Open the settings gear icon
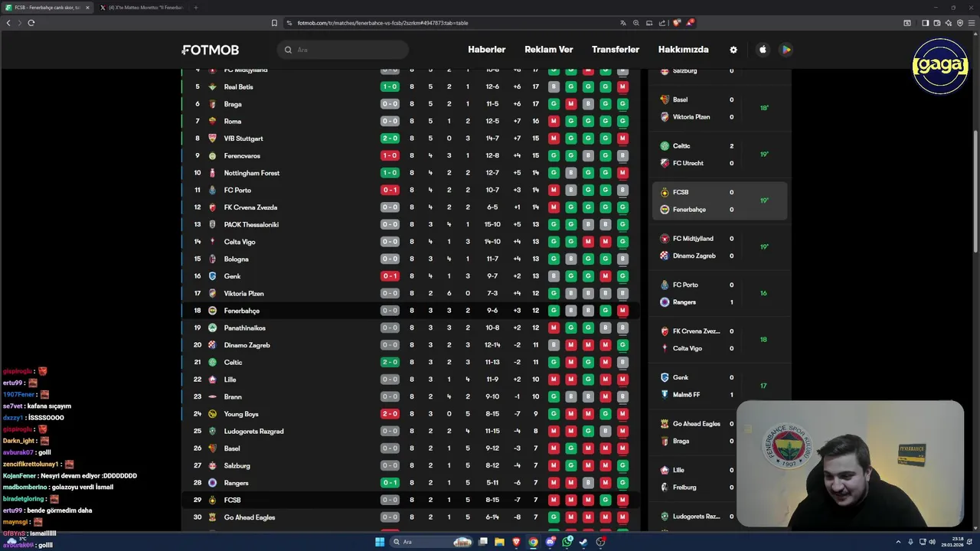The image size is (980, 551). click(733, 50)
